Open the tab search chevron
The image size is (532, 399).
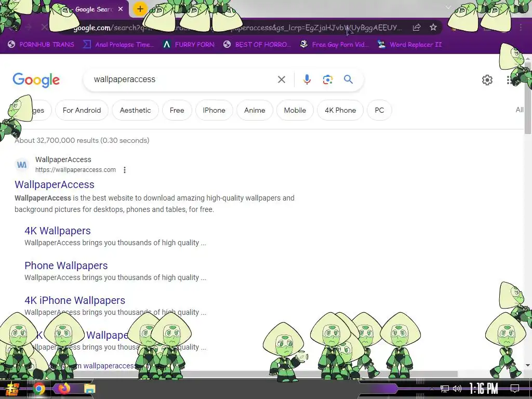[x=448, y=7]
